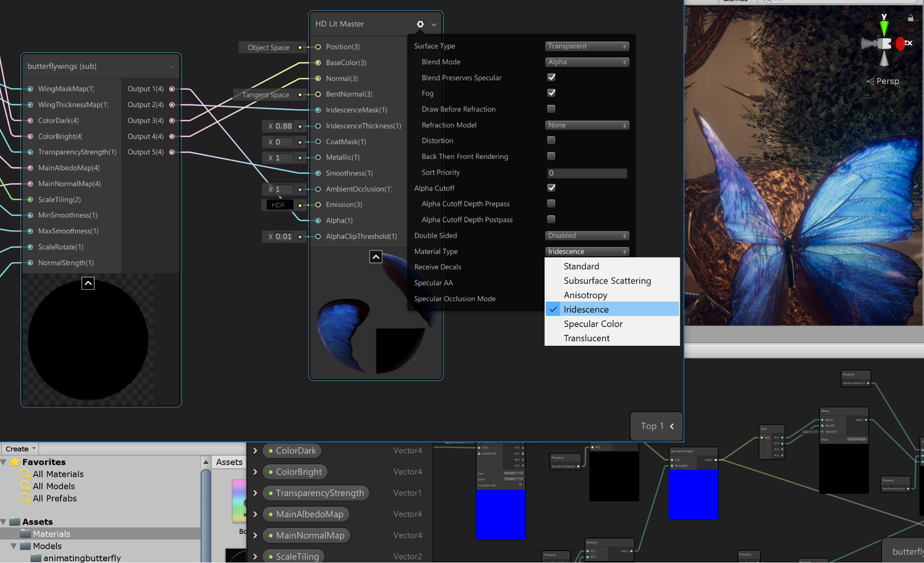This screenshot has width=924, height=563.
Task: Click the Favorites star icon
Action: click(15, 462)
